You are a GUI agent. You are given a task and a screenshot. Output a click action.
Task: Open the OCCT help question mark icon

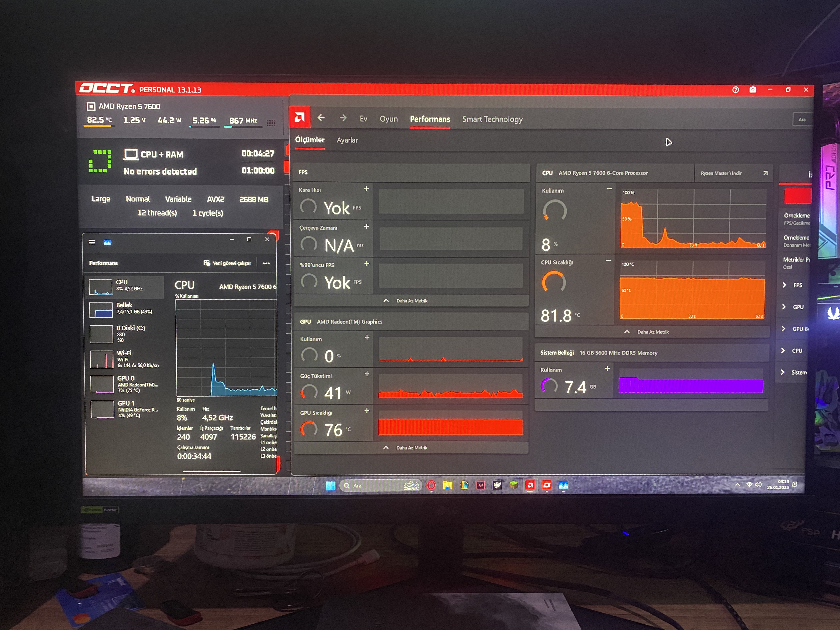point(736,90)
